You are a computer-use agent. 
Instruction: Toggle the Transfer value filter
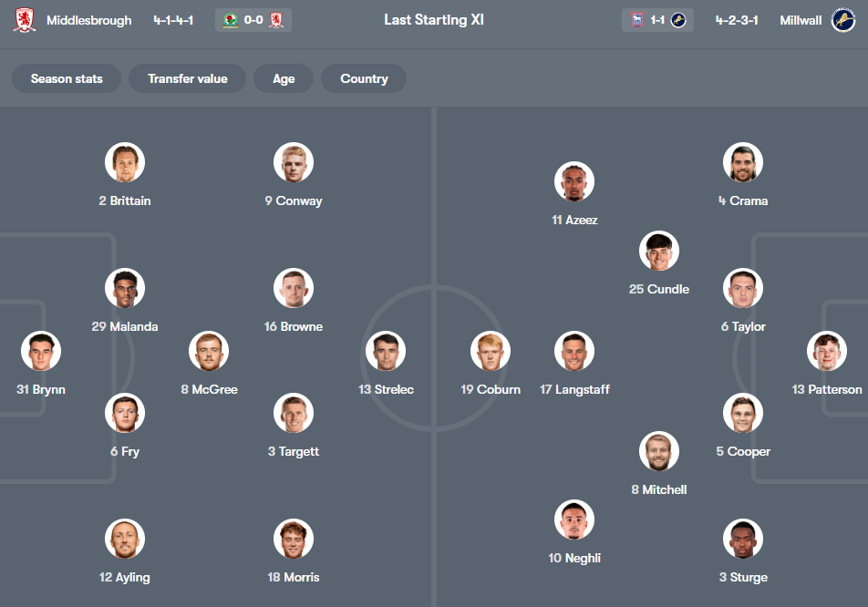pos(188,78)
